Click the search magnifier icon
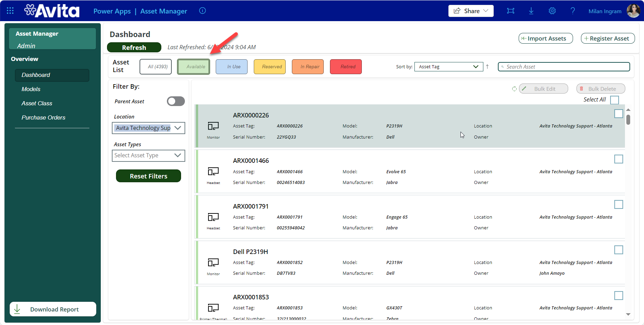The height and width of the screenshot is (325, 644). coord(502,67)
